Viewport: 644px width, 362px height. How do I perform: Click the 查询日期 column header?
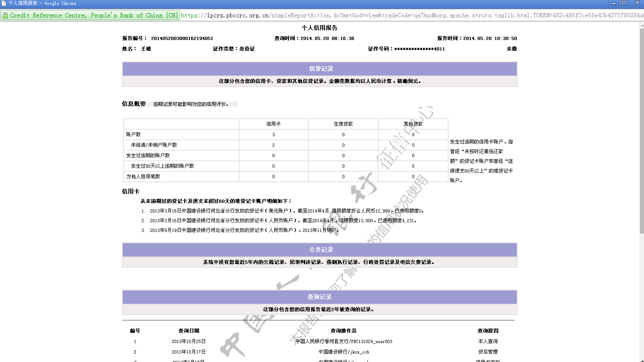tap(189, 331)
